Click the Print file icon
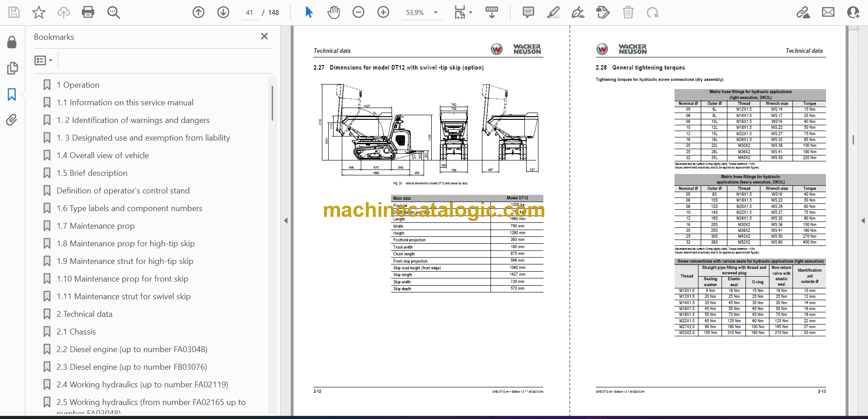Screen dimensions: 868x419 pyautogui.click(x=88, y=12)
